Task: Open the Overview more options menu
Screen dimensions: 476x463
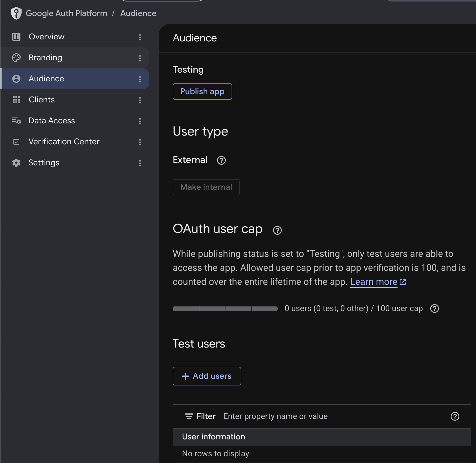Action: point(140,37)
